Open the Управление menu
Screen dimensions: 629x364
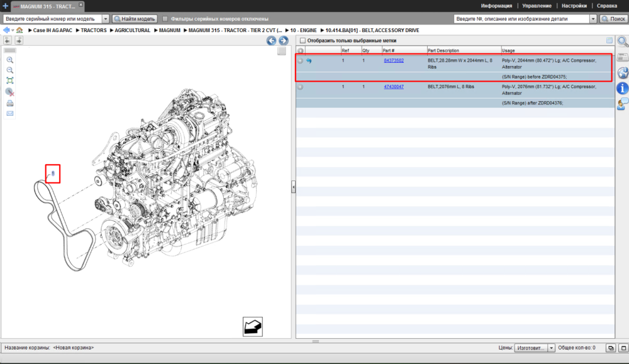point(537,6)
